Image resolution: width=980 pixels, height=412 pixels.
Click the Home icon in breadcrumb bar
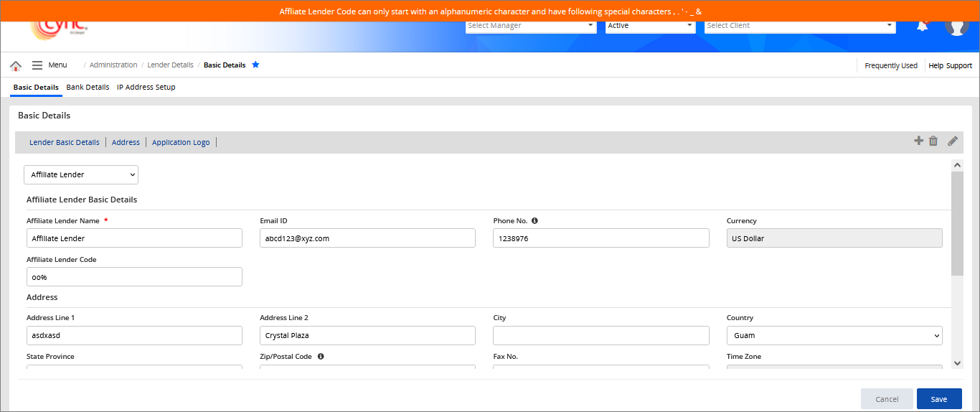pyautogui.click(x=16, y=65)
